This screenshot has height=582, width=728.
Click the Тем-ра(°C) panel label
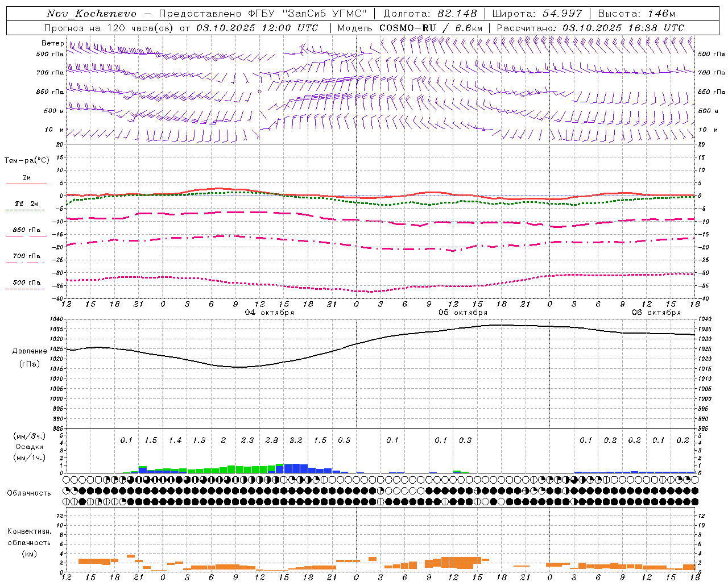coord(27,161)
